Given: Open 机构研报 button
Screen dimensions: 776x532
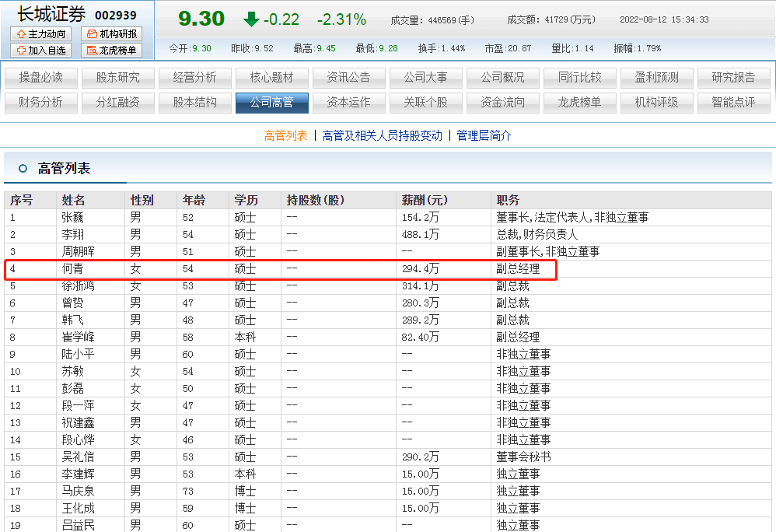Looking at the screenshot, I should [x=112, y=33].
